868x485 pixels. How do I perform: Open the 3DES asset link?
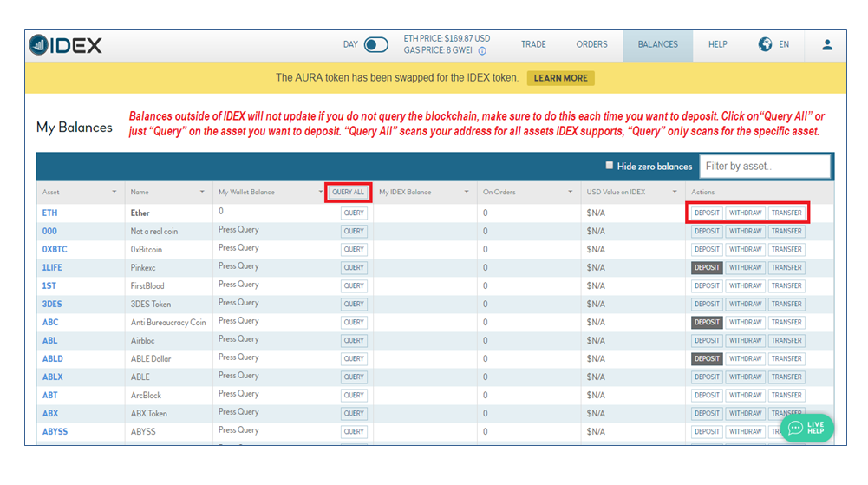[52, 304]
